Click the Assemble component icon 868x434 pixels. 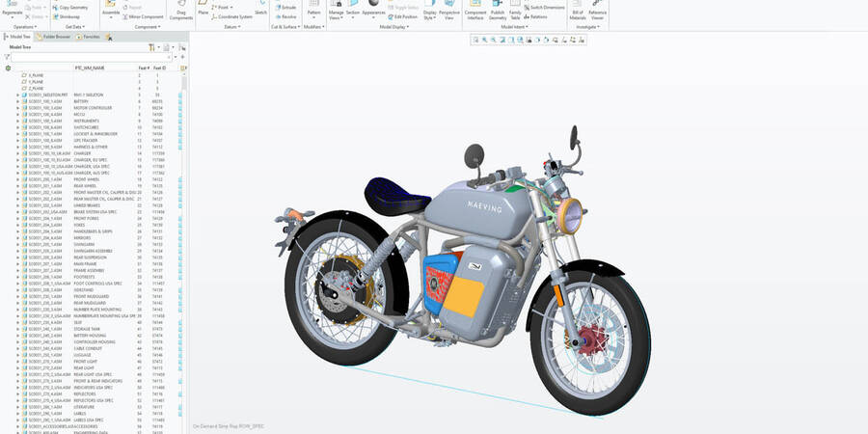(112, 10)
